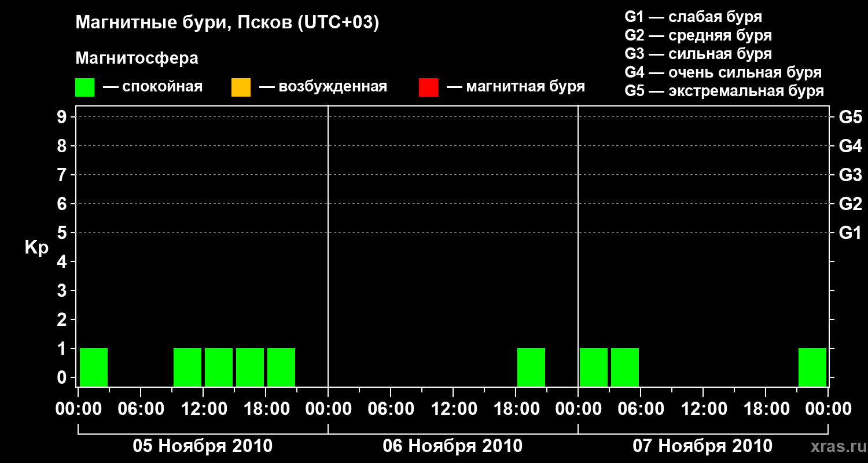Click the '00:00' label starting 06 Ноября

coord(328,409)
